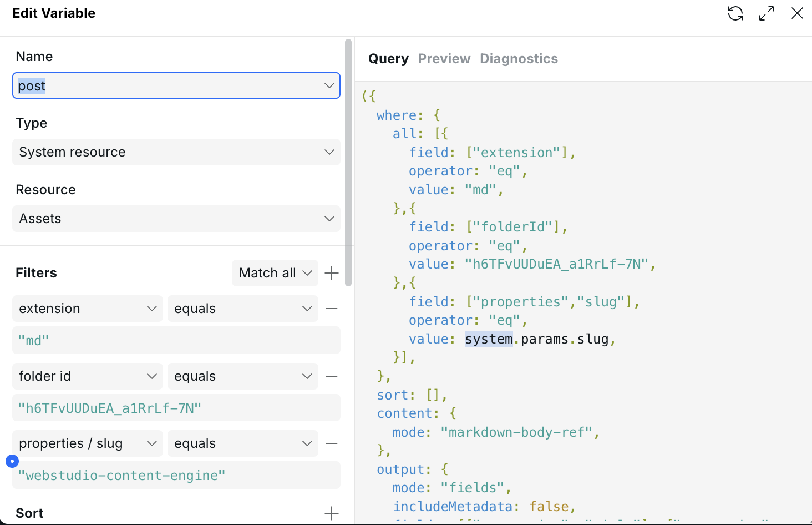Click the Filters section heading
Screen dimensions: 812x525
[36, 273]
